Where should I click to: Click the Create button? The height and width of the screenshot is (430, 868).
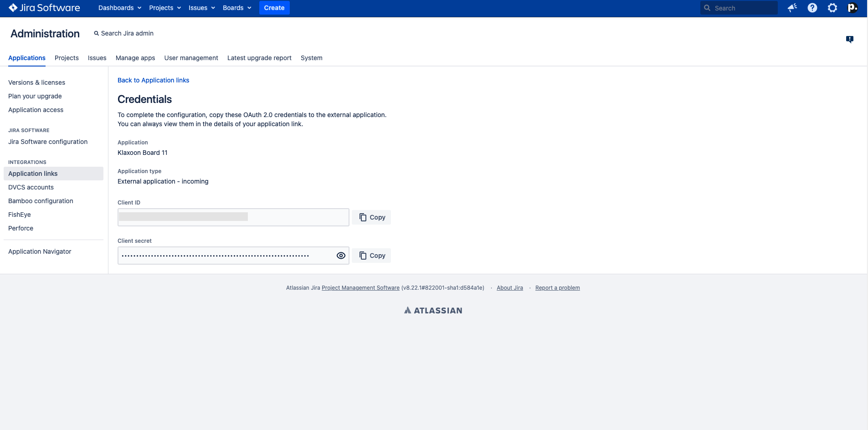click(274, 8)
